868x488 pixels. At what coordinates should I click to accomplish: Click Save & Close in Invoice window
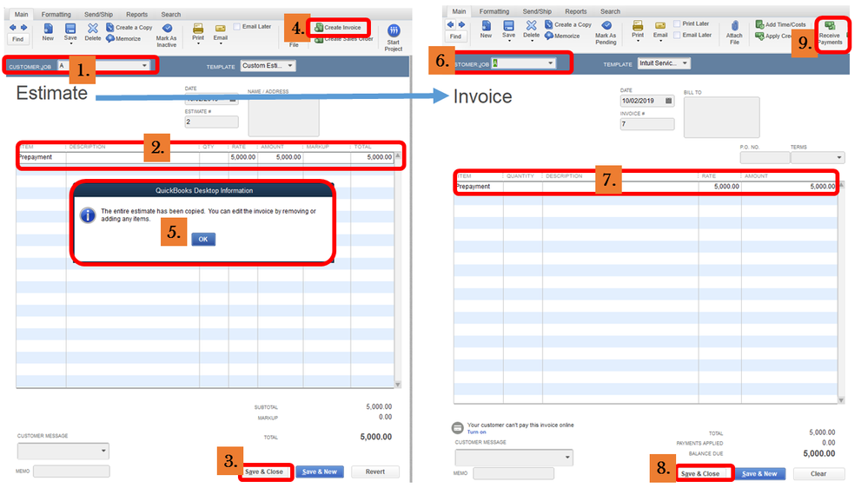tap(700, 473)
